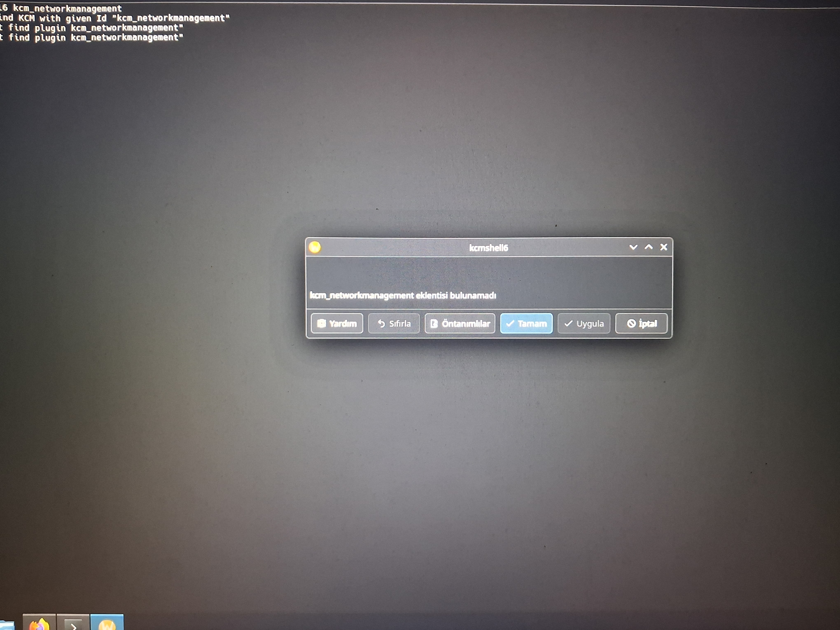Confirm with the Tamam button
Image resolution: width=840 pixels, height=630 pixels.
click(x=526, y=324)
